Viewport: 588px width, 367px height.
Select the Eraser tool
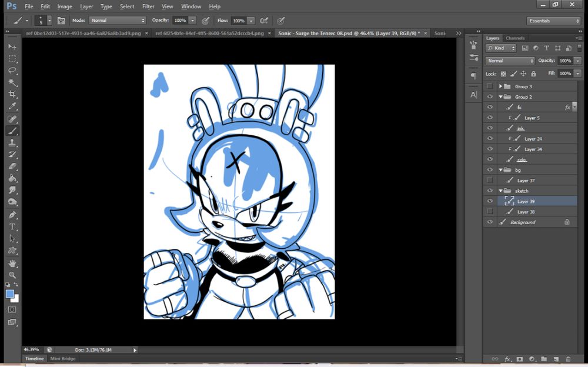coord(12,166)
